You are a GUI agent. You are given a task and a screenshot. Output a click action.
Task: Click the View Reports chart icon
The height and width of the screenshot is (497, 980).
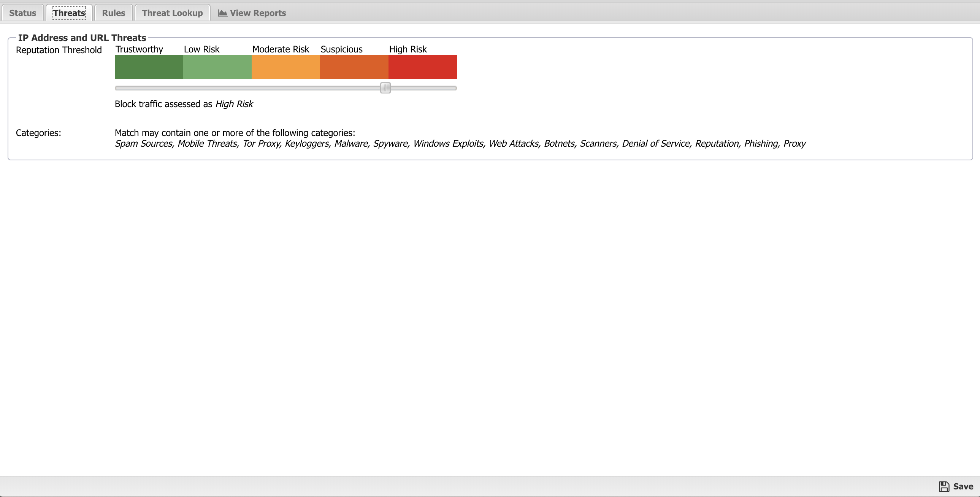pyautogui.click(x=222, y=13)
